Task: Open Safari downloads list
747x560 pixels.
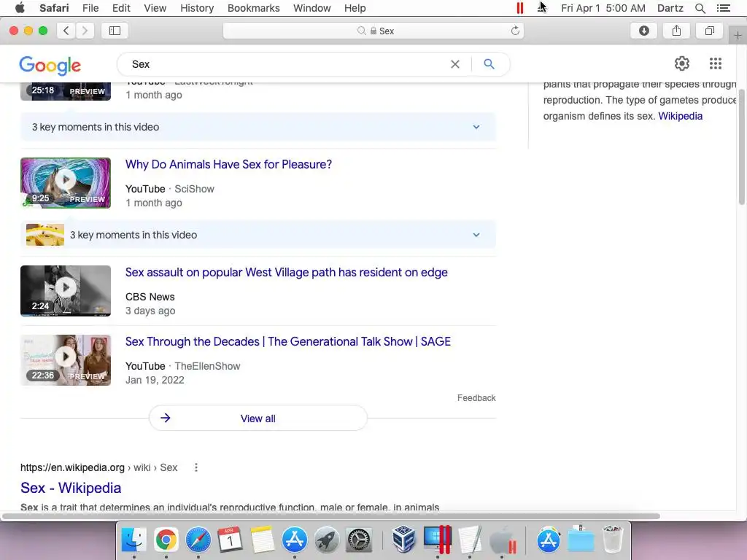Action: pyautogui.click(x=643, y=31)
